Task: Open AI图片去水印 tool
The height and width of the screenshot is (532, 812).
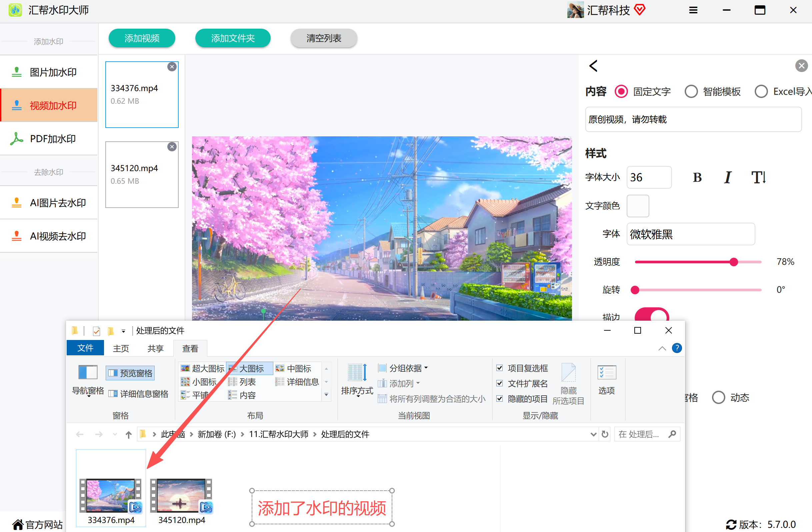Action: pos(49,203)
